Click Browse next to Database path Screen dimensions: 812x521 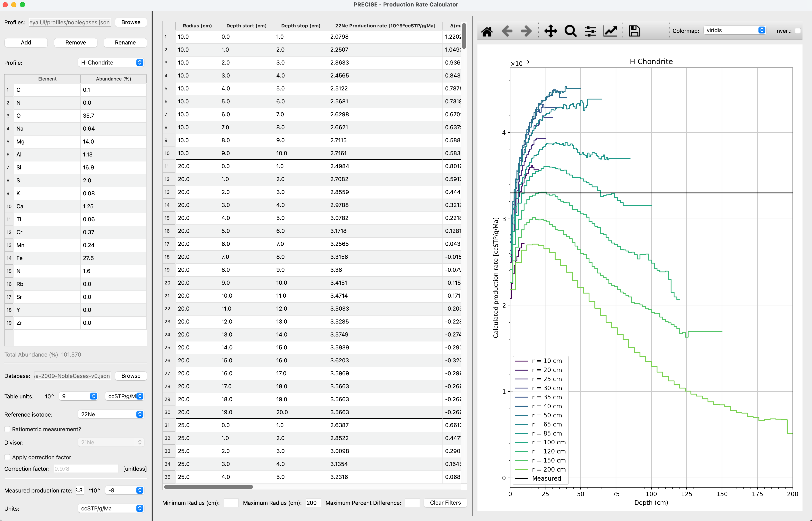point(131,376)
